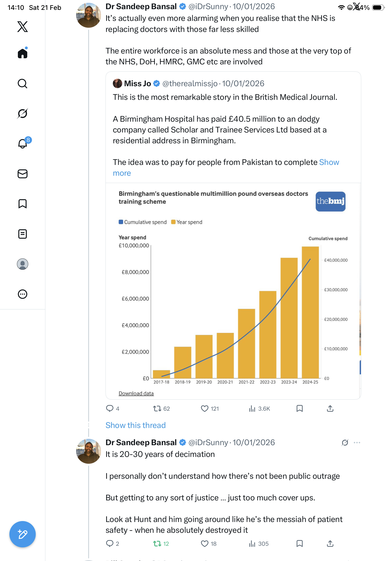This screenshot has height=561, width=392.
Task: Tap the compose new post button
Action: (x=23, y=534)
